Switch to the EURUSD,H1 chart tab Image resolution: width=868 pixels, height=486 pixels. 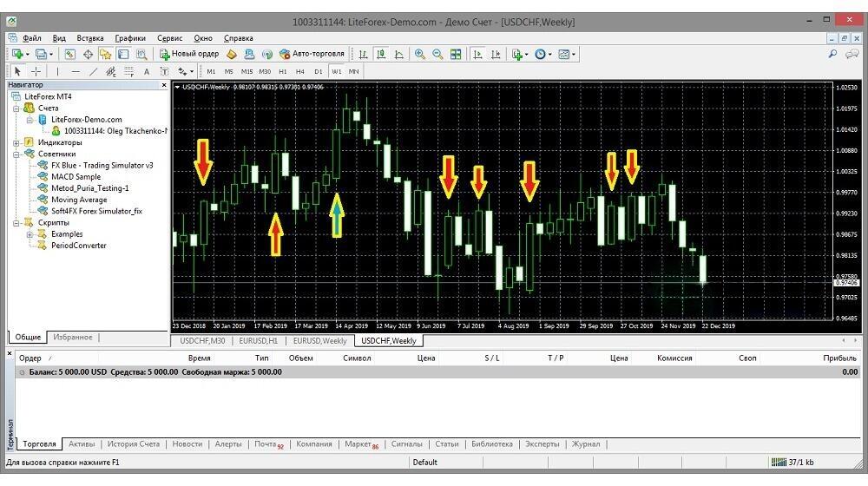[x=258, y=341]
